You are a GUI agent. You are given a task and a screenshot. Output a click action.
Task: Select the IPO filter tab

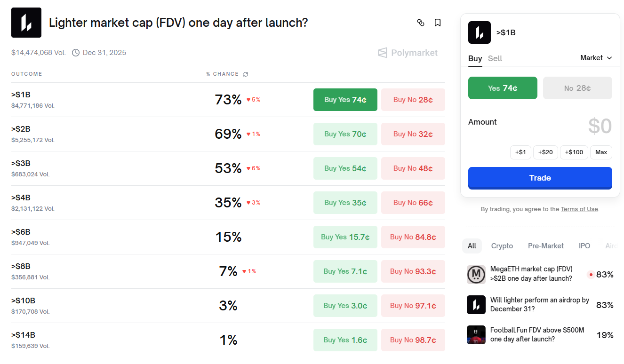pos(584,246)
